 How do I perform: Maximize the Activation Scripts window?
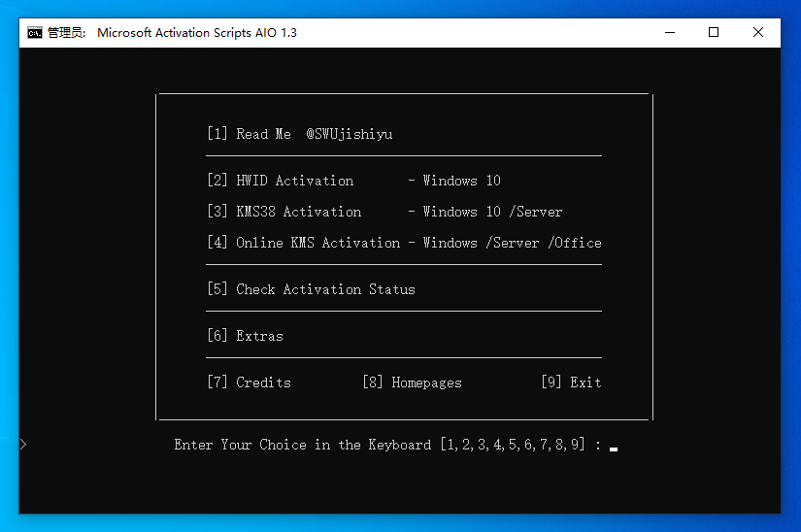click(x=714, y=33)
